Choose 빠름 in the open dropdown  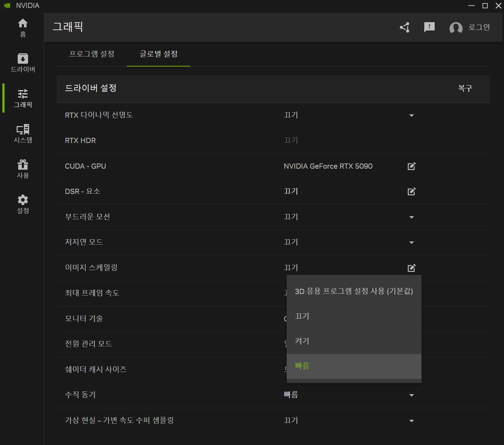click(354, 366)
